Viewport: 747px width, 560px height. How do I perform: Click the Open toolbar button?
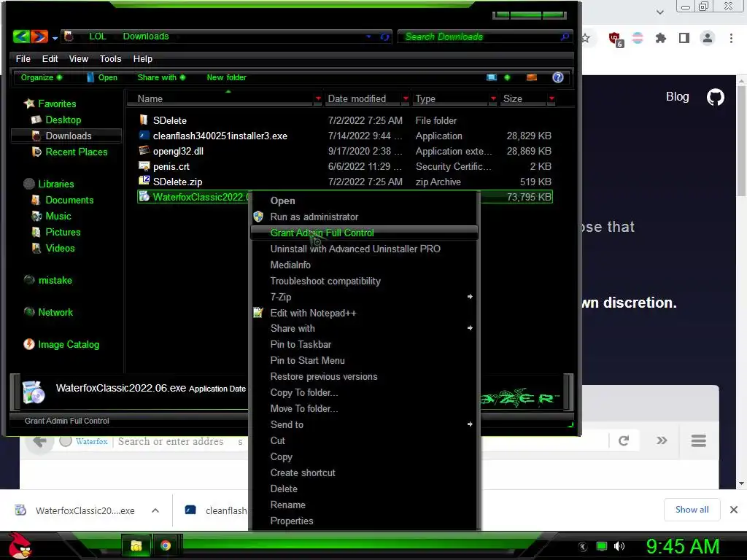[x=102, y=77]
